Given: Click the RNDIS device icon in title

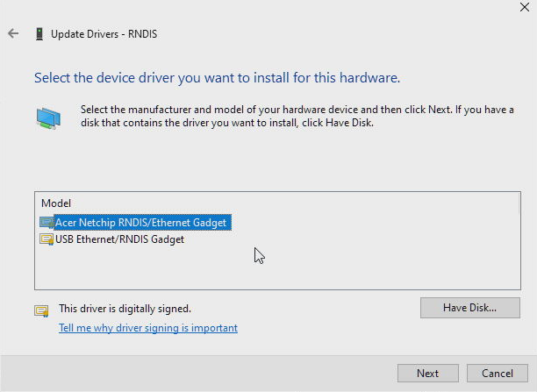Looking at the screenshot, I should (39, 34).
